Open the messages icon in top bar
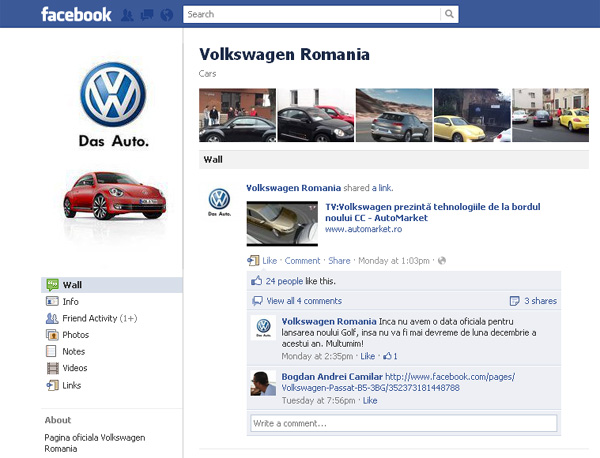 point(146,15)
